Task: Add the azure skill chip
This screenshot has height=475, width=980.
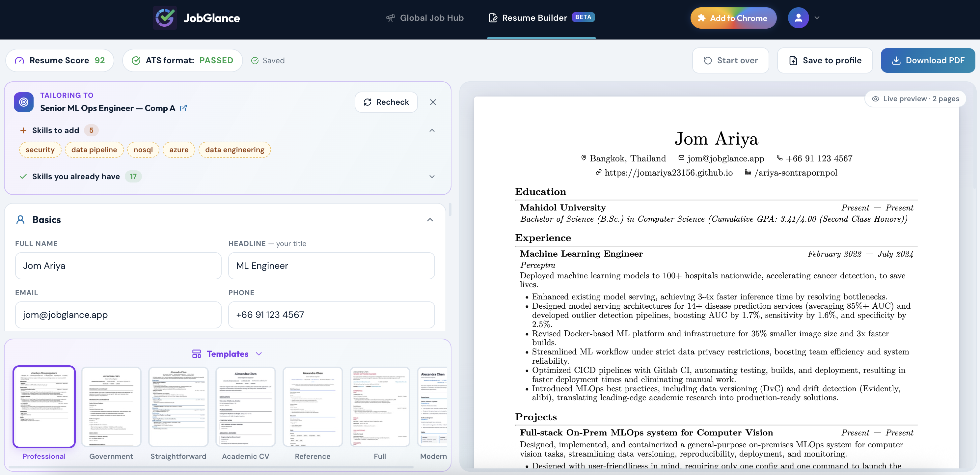Action: tap(179, 150)
